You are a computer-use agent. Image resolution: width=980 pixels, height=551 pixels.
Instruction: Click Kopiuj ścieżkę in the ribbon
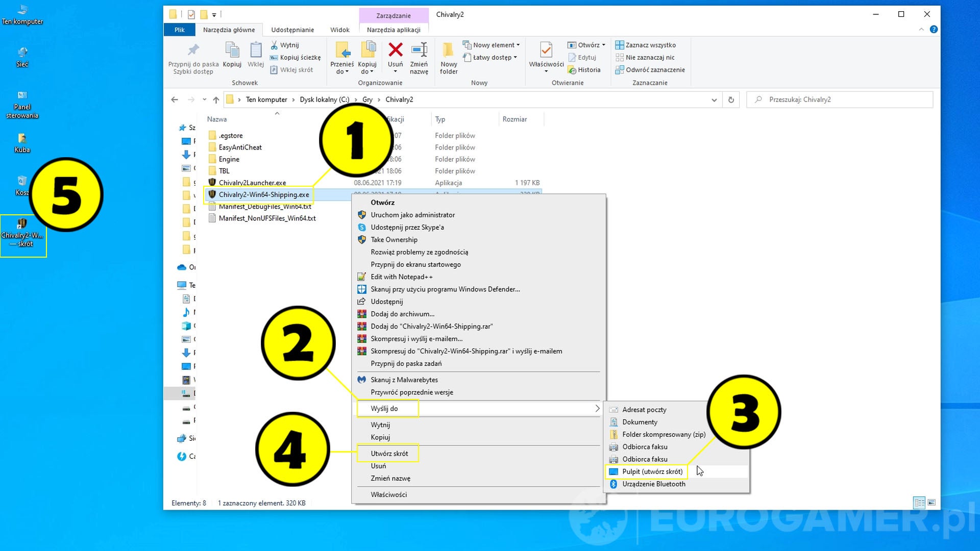(x=295, y=57)
